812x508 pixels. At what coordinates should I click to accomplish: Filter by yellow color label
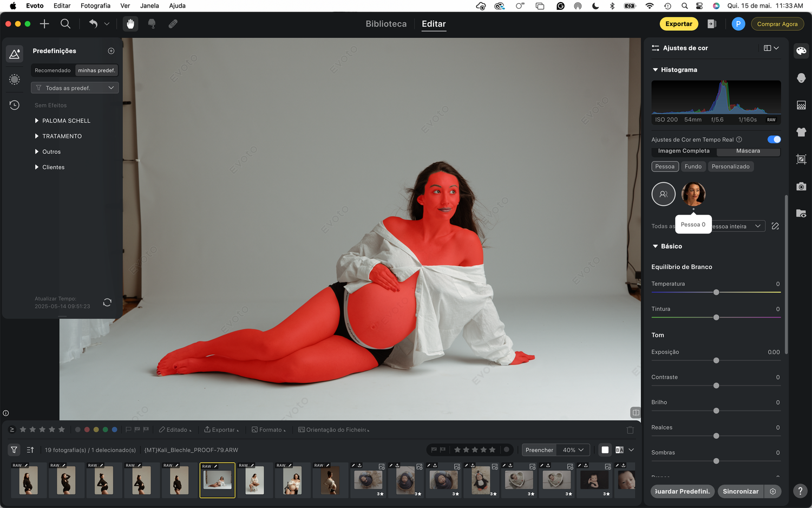pyautogui.click(x=96, y=430)
